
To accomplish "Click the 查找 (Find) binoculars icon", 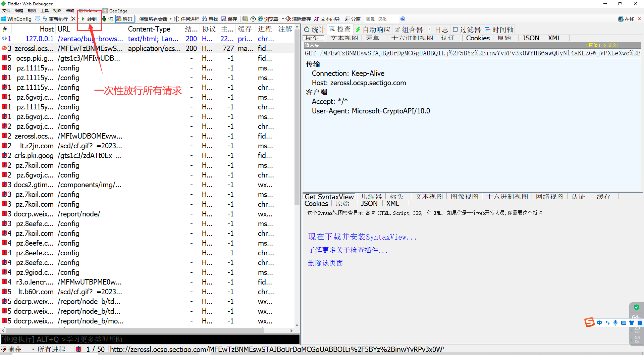I will pos(210,19).
